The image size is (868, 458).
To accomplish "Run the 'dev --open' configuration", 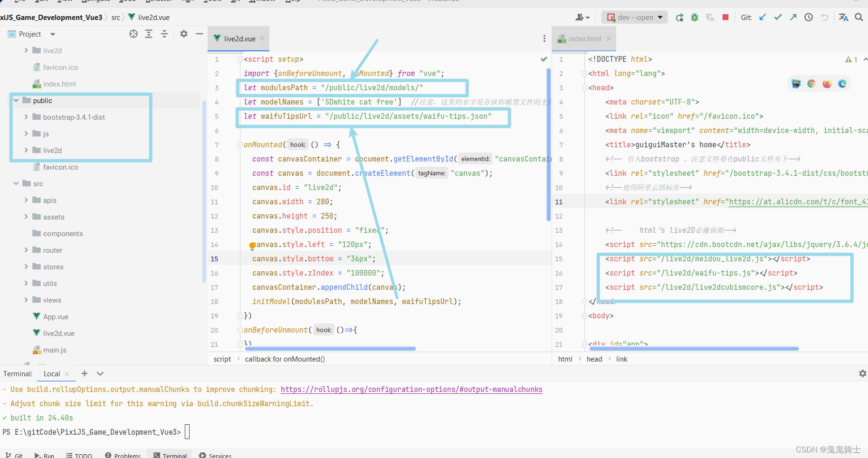I will pos(679,17).
